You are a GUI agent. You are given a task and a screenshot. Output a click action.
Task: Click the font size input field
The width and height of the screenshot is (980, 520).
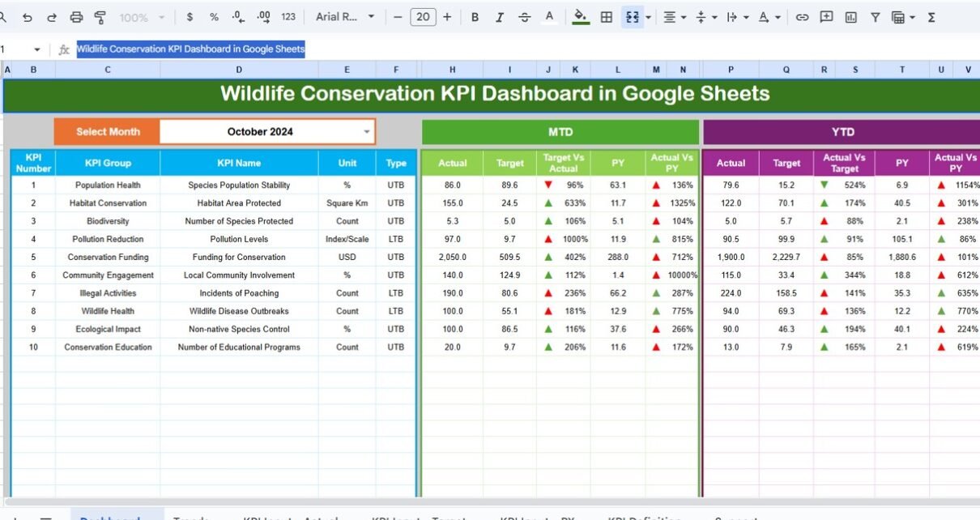(x=423, y=17)
